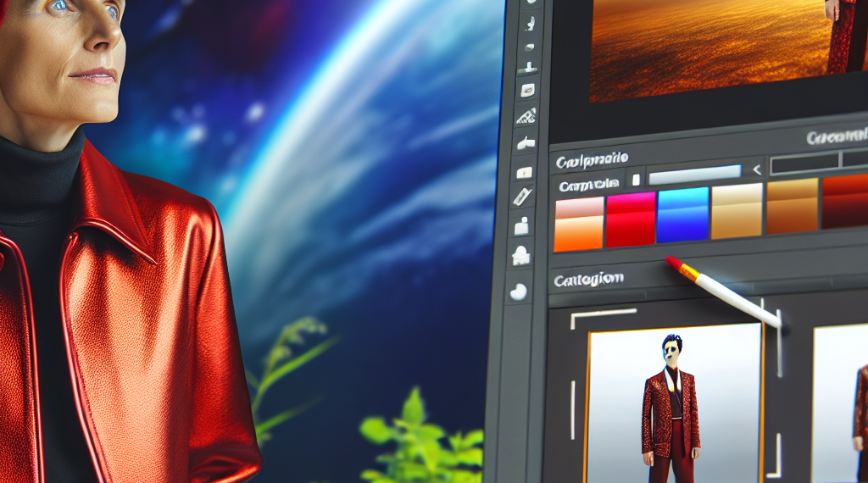Choose the striped ruler tool icon

pos(526,115)
